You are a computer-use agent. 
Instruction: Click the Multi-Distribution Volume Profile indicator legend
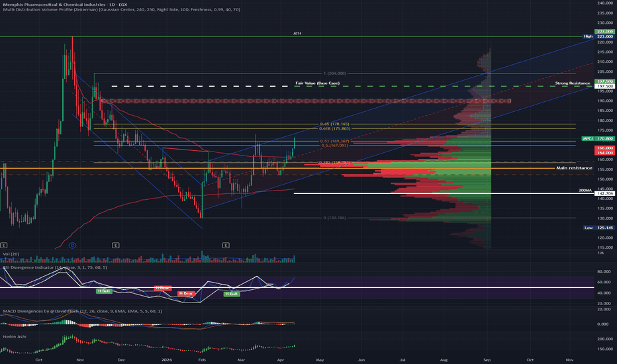coord(121,9)
